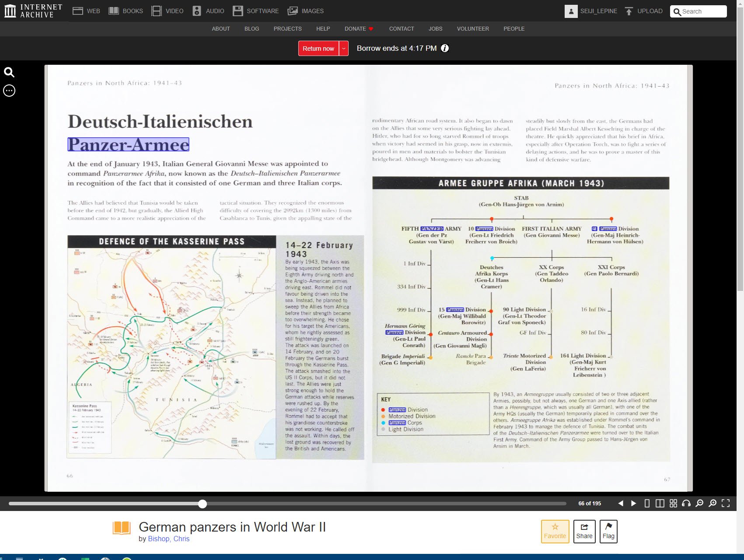
Task: Zoom out of the book page
Action: [x=699, y=504]
